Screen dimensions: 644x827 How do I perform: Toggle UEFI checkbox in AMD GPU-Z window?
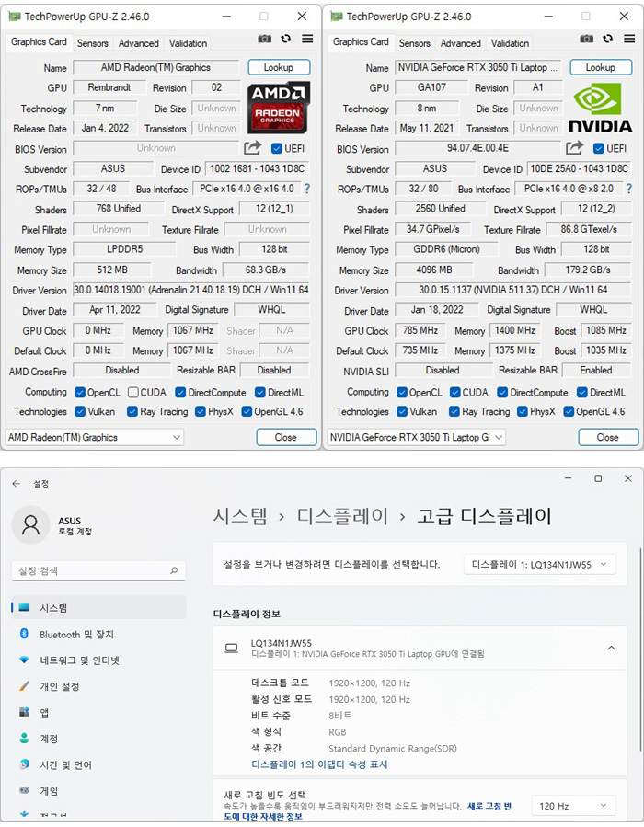coord(276,149)
